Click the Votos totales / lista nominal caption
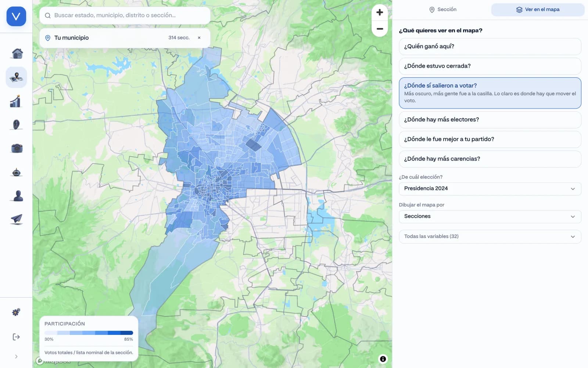 point(89,352)
